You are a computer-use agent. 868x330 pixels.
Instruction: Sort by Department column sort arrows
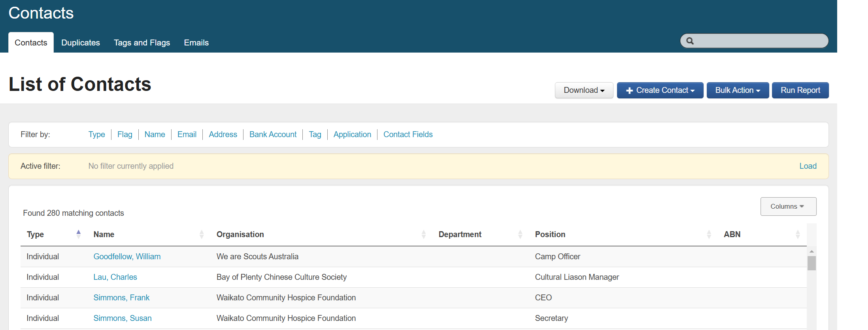click(520, 234)
